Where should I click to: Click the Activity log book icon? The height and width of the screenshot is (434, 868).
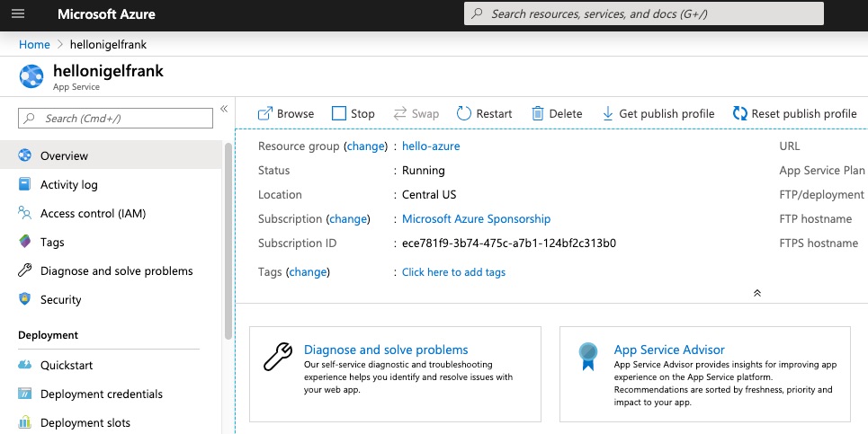tap(25, 184)
